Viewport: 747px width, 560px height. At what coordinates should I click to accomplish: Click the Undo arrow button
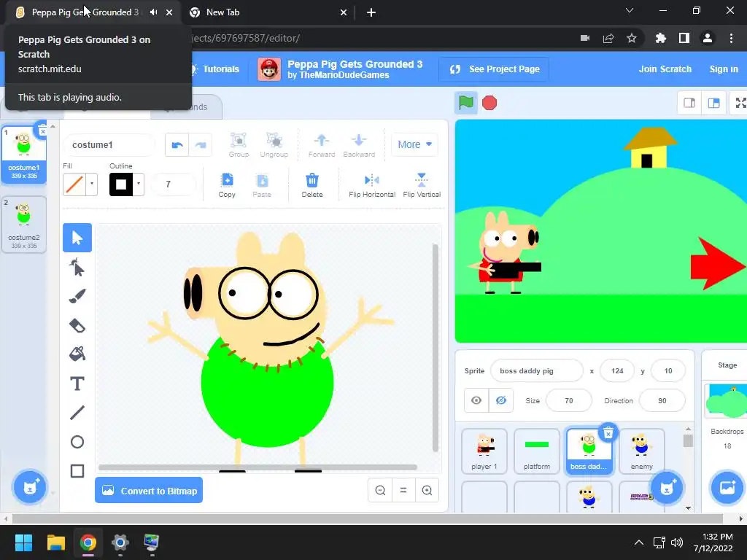tap(177, 145)
